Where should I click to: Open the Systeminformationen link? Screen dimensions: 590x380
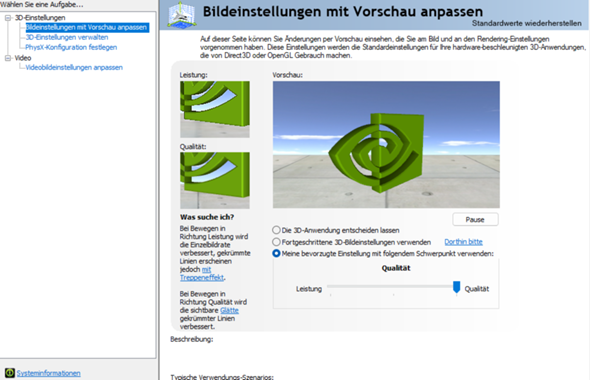click(x=49, y=373)
